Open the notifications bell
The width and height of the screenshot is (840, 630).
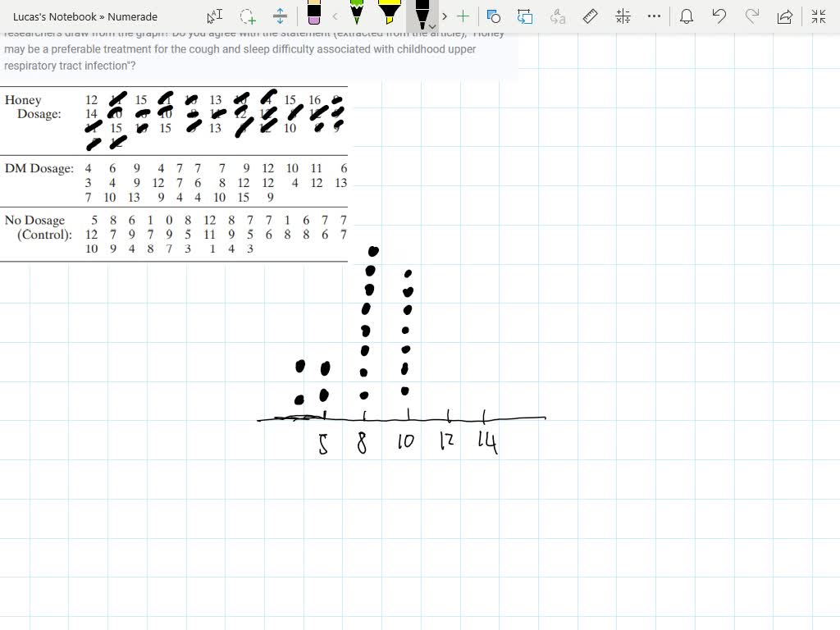[687, 16]
